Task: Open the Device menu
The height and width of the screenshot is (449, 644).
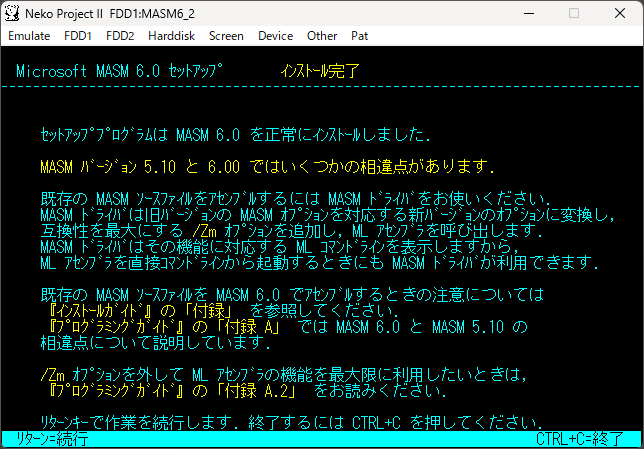Action: pyautogui.click(x=275, y=36)
